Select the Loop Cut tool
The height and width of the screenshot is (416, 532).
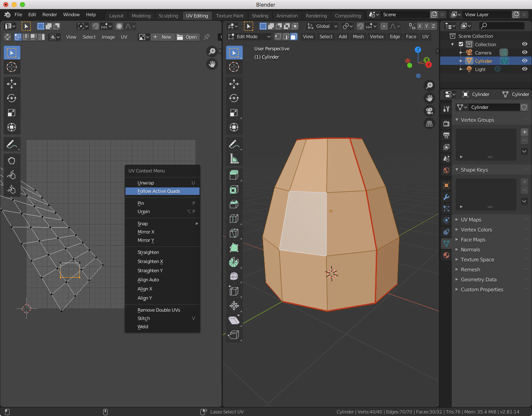pyautogui.click(x=234, y=219)
